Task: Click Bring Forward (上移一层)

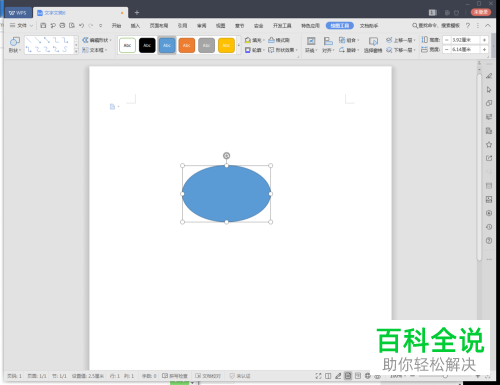Action: coord(401,40)
